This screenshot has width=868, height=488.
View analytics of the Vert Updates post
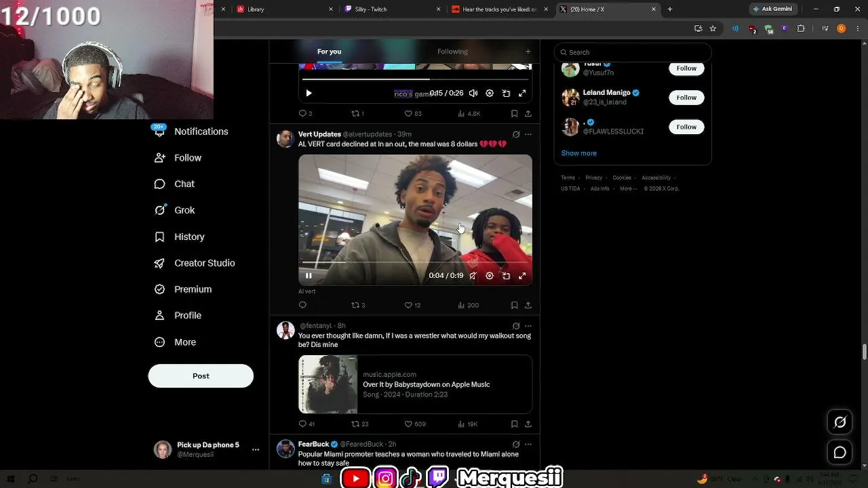pos(469,305)
